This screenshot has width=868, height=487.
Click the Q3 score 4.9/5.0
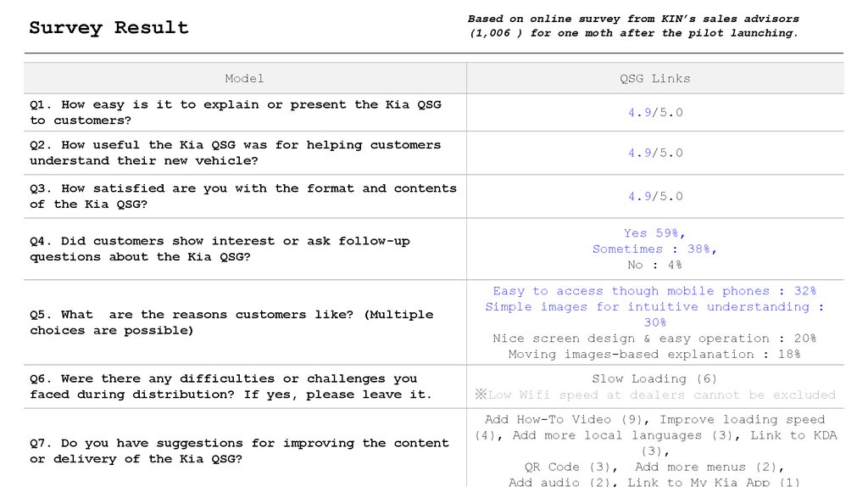pyautogui.click(x=655, y=196)
